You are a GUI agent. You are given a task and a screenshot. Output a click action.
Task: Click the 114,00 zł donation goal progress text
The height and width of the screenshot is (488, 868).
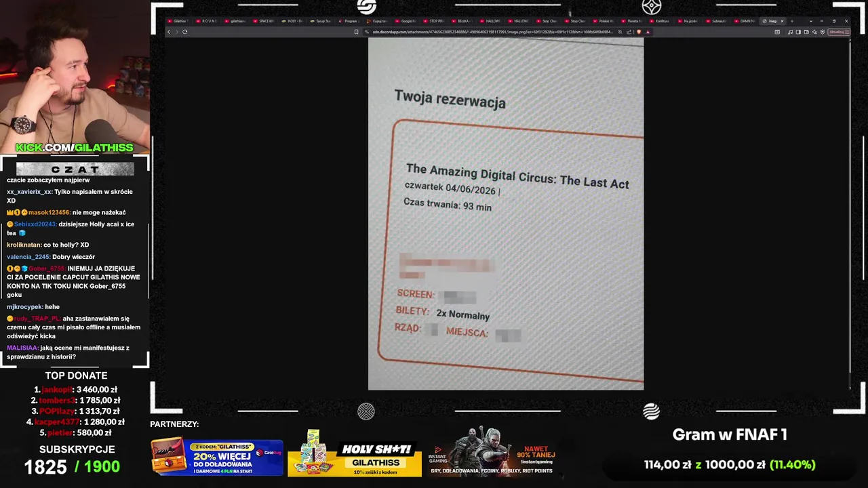pos(730,465)
